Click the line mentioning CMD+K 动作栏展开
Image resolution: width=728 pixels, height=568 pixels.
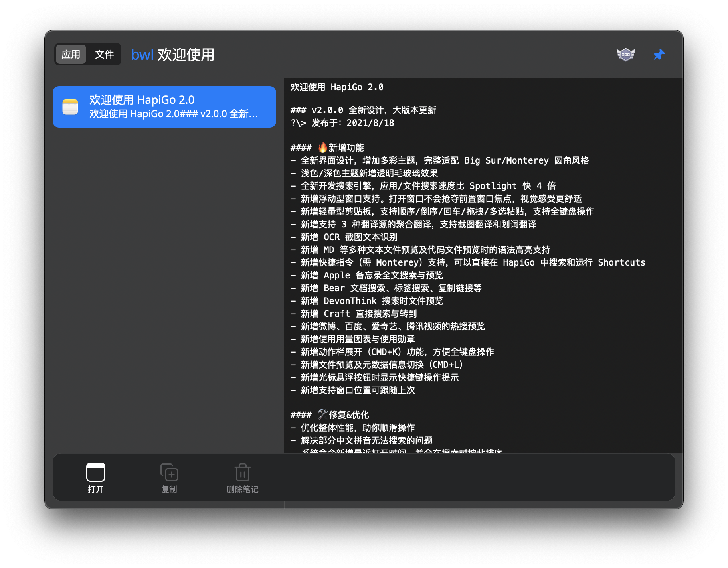392,352
